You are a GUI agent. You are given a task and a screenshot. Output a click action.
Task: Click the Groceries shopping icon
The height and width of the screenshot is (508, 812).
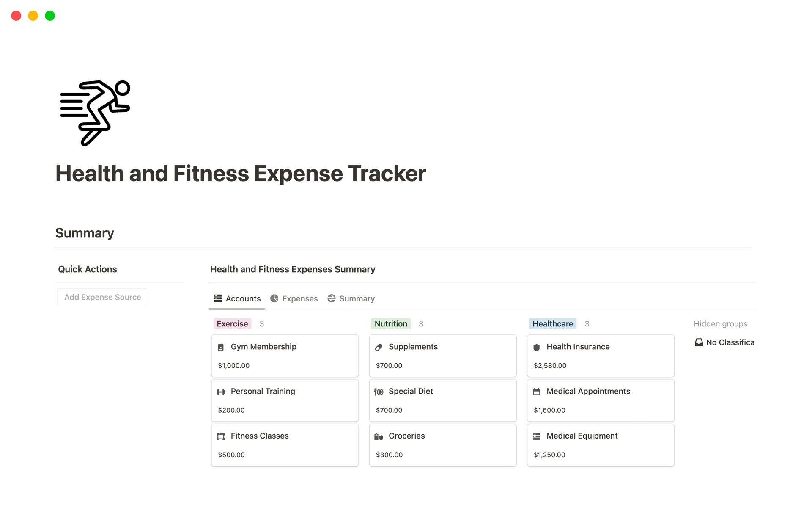click(x=379, y=436)
